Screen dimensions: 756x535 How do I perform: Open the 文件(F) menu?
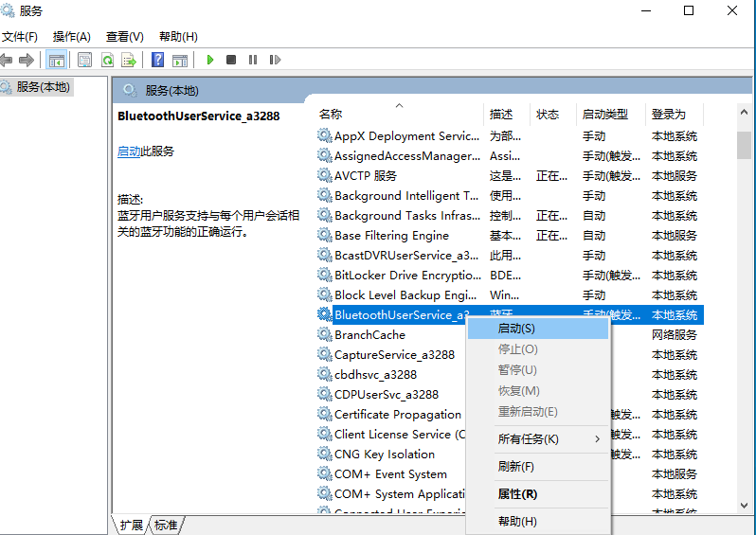pos(19,37)
